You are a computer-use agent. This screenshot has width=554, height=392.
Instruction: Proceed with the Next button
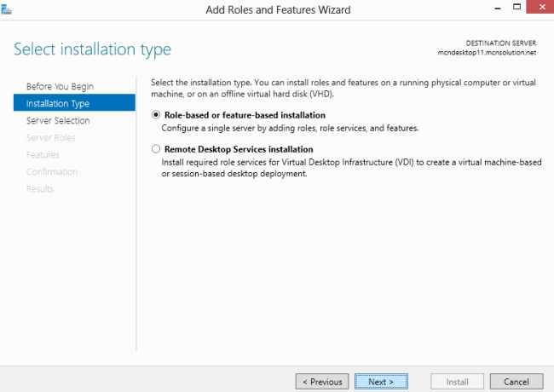[381, 382]
